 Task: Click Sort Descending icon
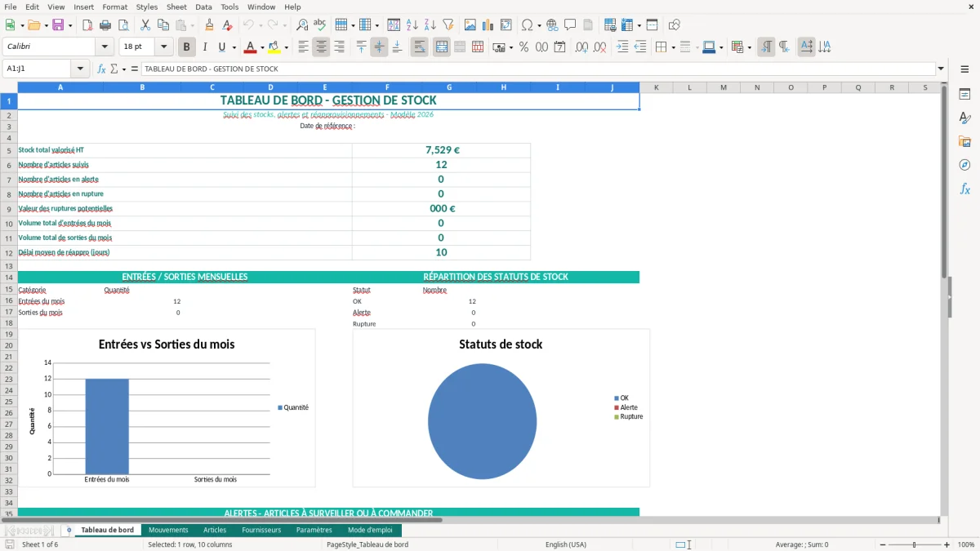[x=430, y=25]
